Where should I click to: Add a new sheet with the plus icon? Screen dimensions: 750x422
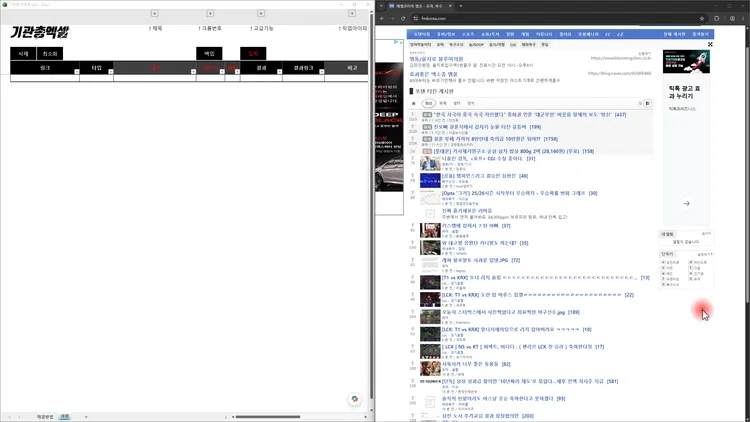86,417
